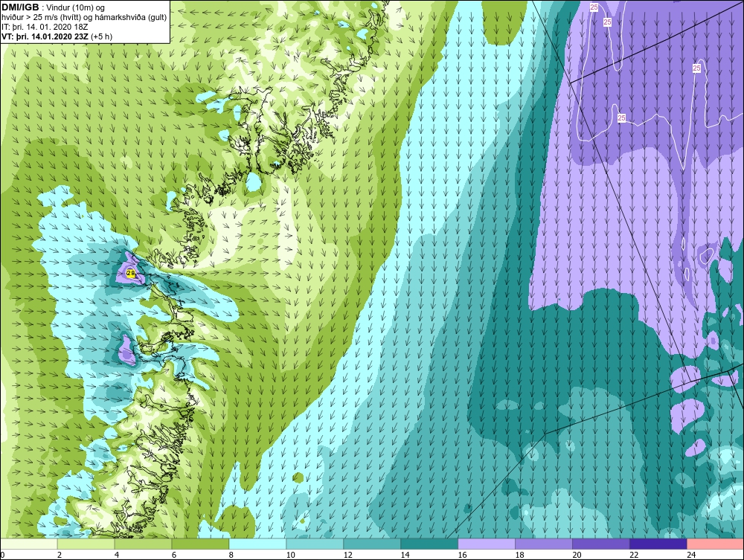Click the 0–2 m/s palest legend swatch

click(x=29, y=544)
